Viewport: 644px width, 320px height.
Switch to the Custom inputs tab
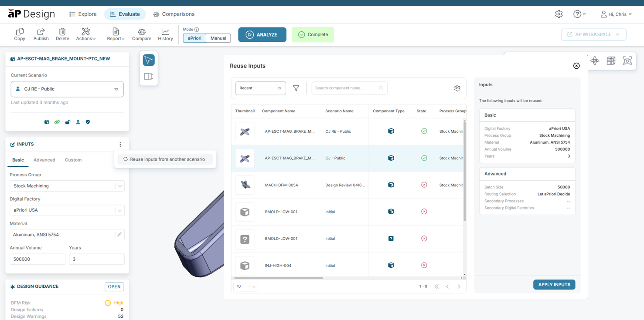(73, 160)
